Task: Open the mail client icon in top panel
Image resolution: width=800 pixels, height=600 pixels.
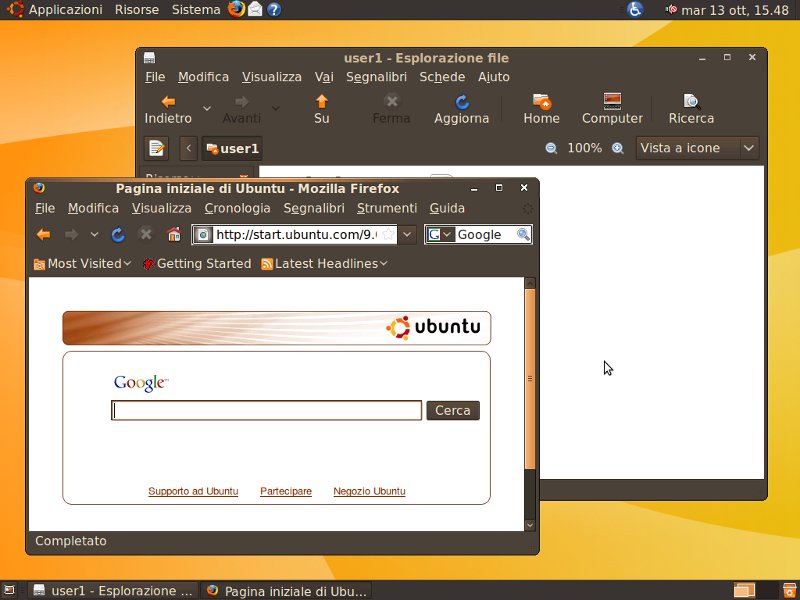Action: coord(255,9)
